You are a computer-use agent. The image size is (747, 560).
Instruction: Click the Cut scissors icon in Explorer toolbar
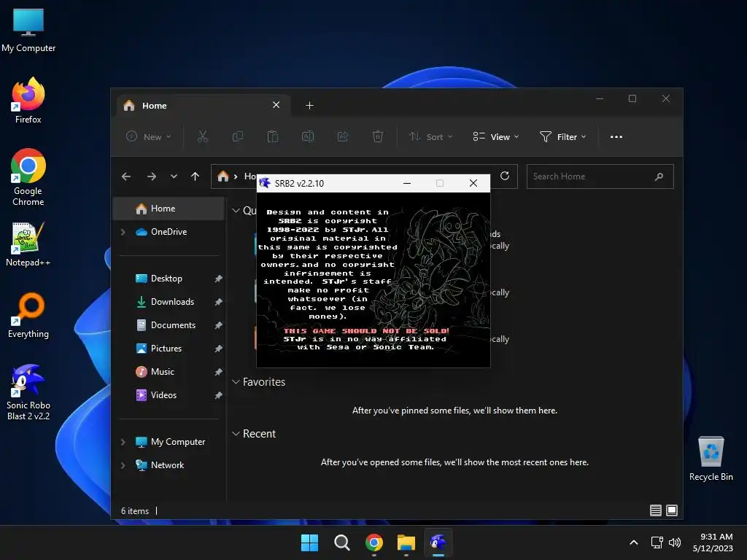203,136
